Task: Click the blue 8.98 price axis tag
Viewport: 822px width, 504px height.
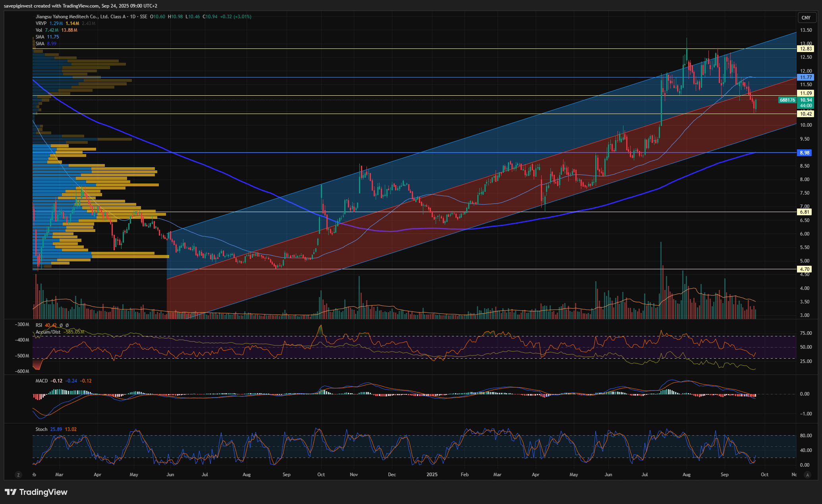Action: pyautogui.click(x=805, y=153)
